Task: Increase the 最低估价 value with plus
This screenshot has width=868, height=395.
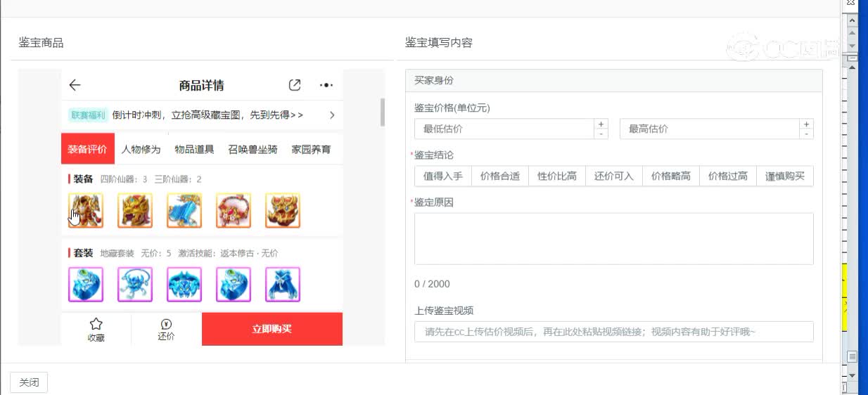Action: coord(601,124)
